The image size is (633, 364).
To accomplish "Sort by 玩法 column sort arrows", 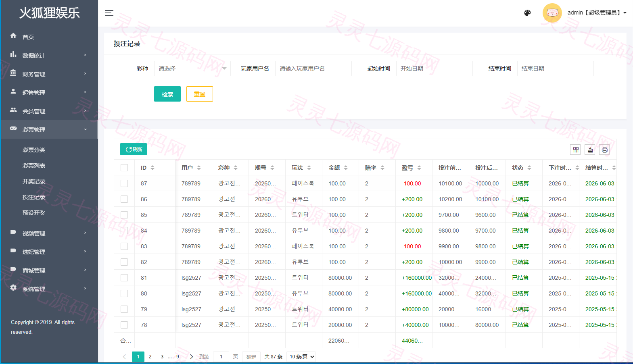I will click(x=309, y=168).
